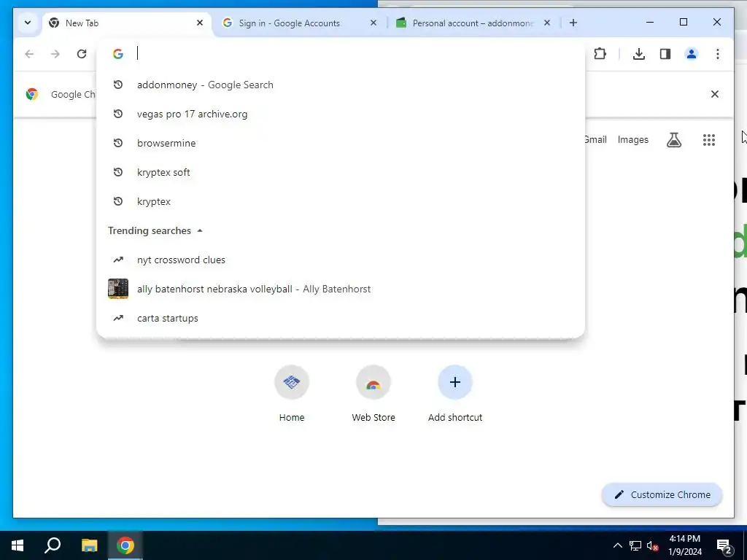Open the Google apps grid
747x560 pixels.
pyautogui.click(x=709, y=139)
